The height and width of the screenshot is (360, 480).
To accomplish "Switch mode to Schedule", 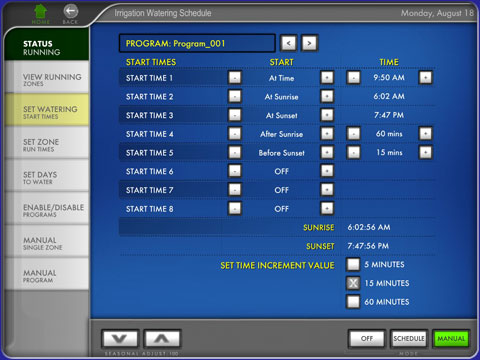I will 409,339.
